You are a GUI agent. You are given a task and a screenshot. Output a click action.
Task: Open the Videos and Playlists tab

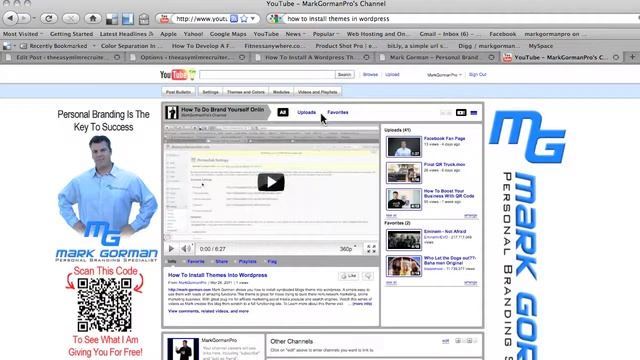(x=318, y=92)
